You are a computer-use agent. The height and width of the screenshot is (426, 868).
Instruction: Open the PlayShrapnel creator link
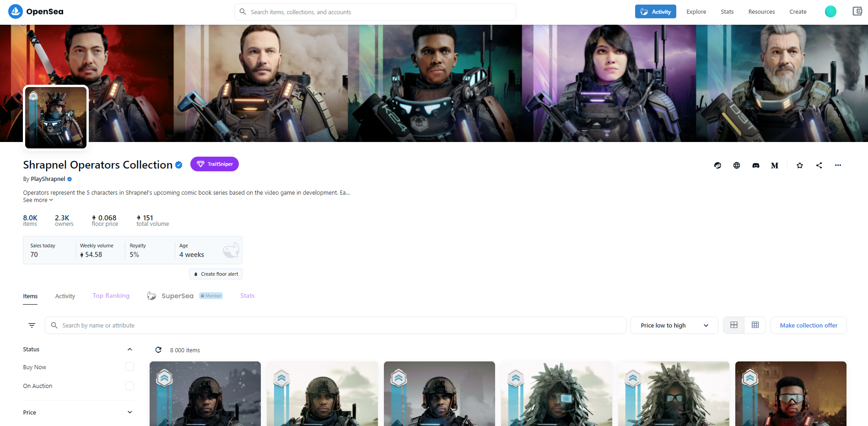[x=48, y=179]
